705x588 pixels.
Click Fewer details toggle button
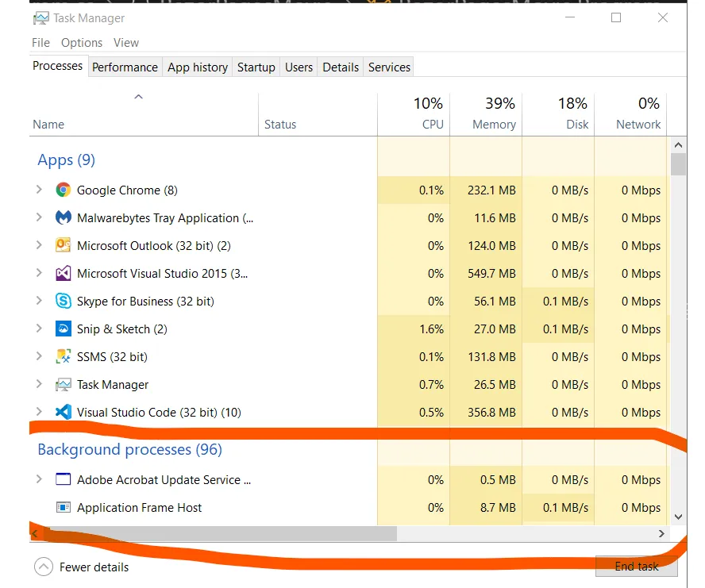[x=82, y=567]
